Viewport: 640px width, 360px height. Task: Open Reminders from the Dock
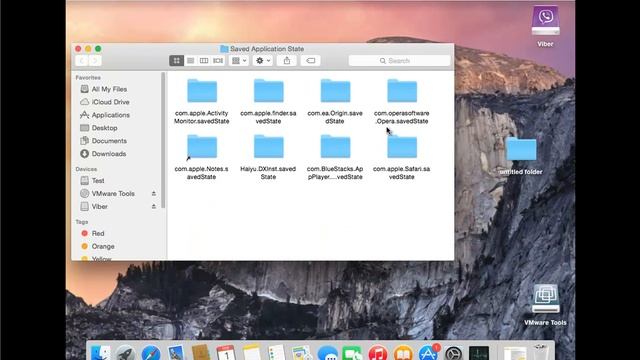coord(277,353)
